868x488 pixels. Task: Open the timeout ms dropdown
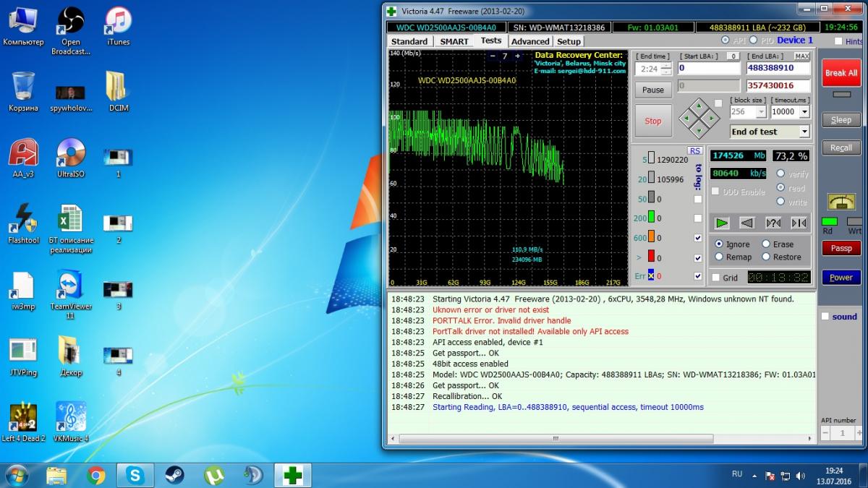tap(804, 112)
